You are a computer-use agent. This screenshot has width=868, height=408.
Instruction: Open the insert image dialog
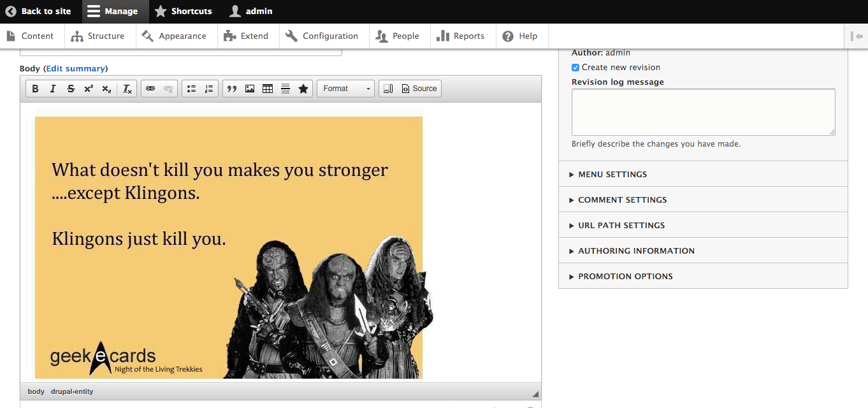250,89
